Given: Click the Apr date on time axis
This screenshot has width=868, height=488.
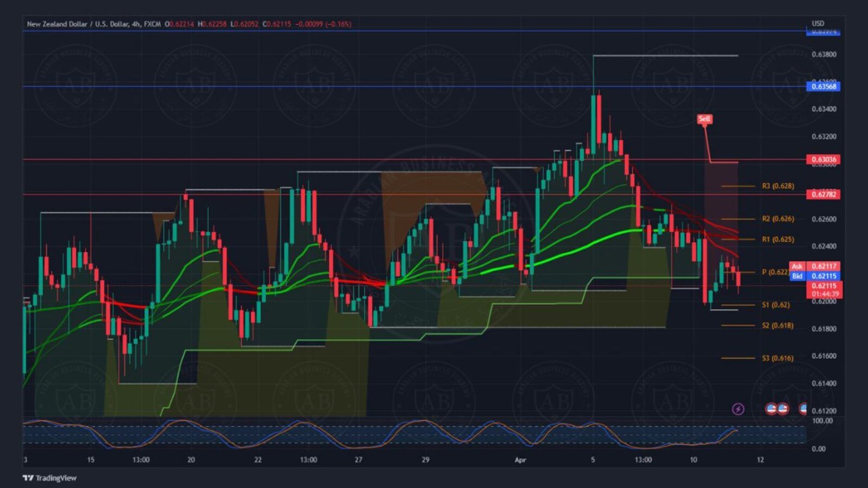Looking at the screenshot, I should pos(520,460).
